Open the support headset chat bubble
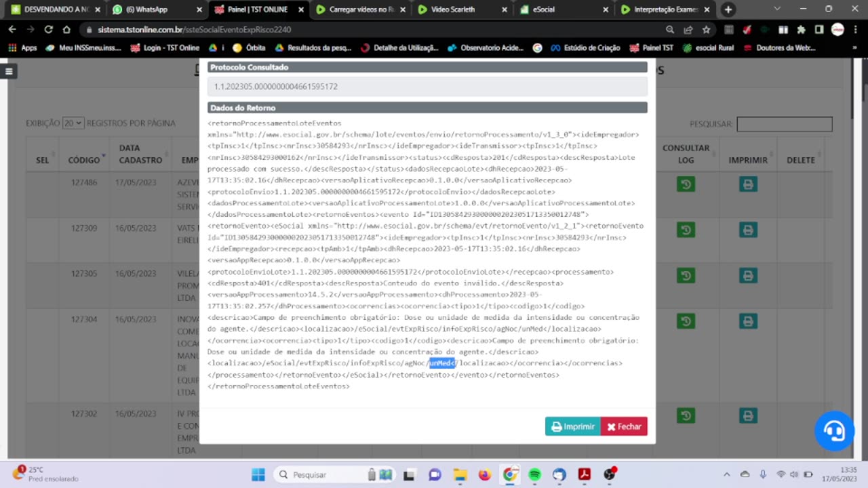 [x=834, y=430]
